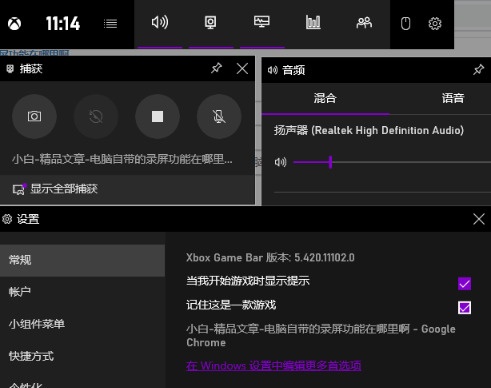Image resolution: width=491 pixels, height=388 pixels.
Task: Adjust the Realtek speaker volume slider
Action: pyautogui.click(x=392, y=162)
